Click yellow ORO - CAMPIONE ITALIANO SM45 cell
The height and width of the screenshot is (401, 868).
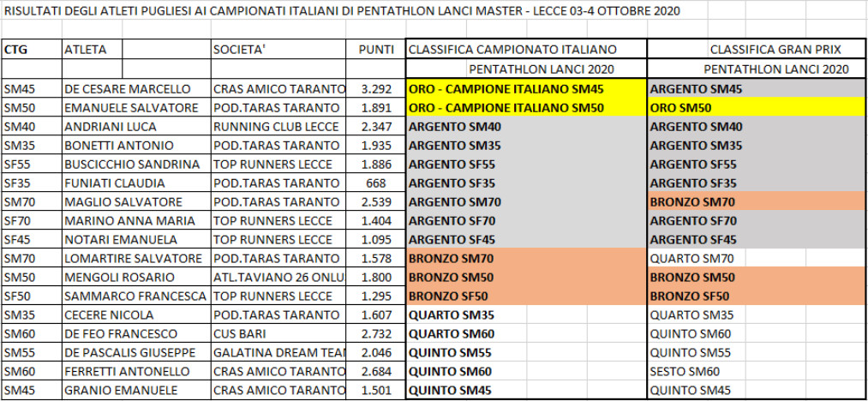point(525,89)
